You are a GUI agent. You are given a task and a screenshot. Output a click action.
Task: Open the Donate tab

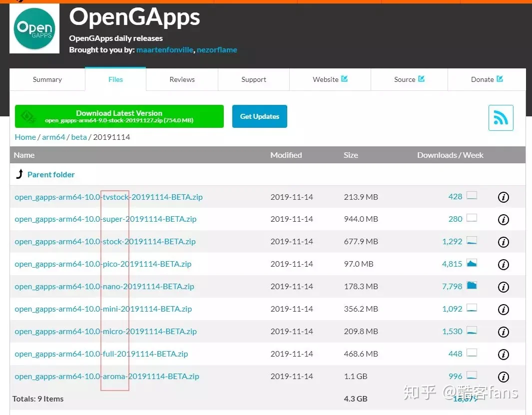point(487,79)
